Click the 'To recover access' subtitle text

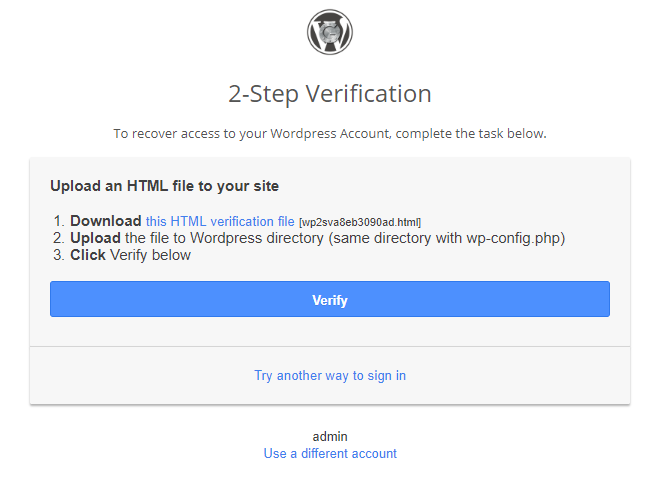point(330,134)
